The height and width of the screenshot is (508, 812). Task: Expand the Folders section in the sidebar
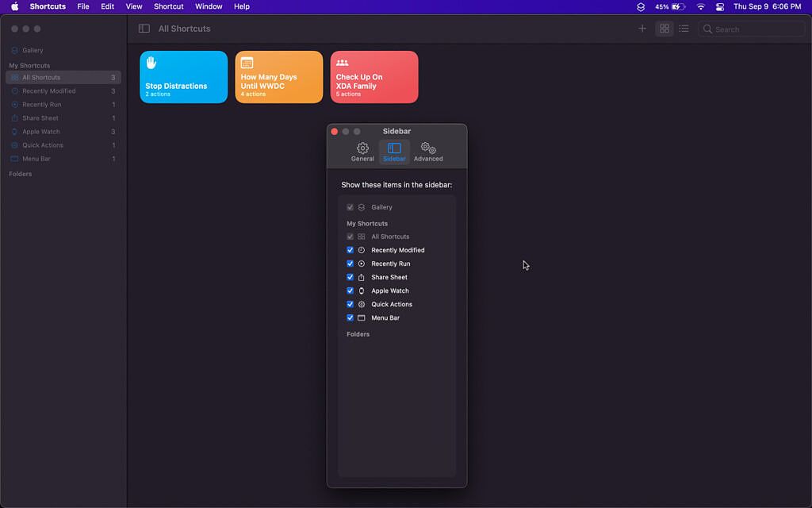(20, 173)
